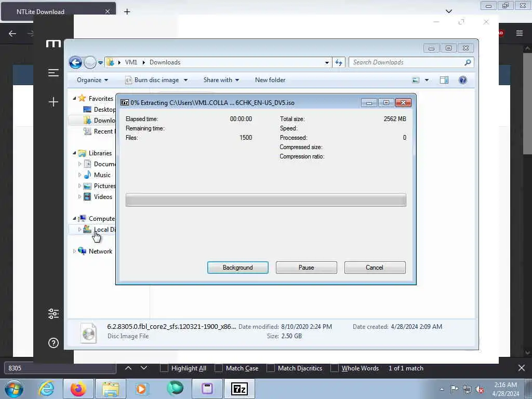The image size is (532, 399).
Task: Click the disc image file icon in details pane
Action: tap(88, 333)
